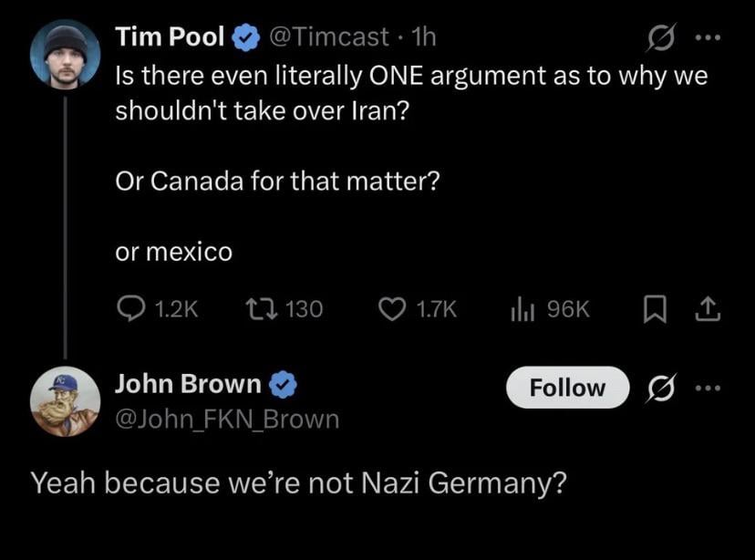The image size is (755, 560).
Task: Click the @Timcast handle
Action: pos(330,37)
